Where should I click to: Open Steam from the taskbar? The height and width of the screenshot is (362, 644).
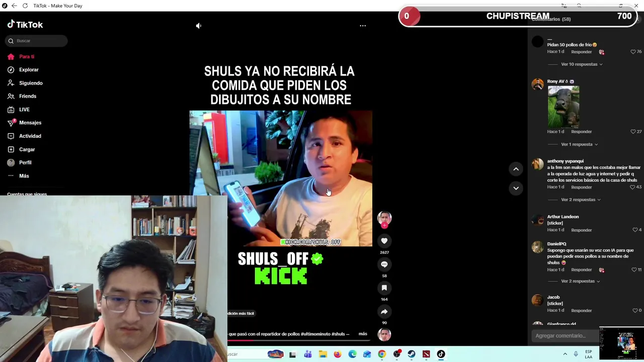412,354
